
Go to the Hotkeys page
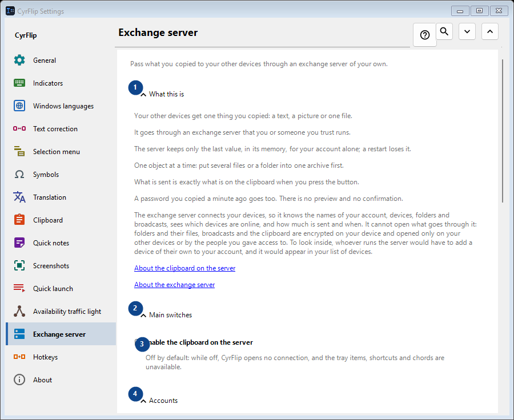click(x=61, y=357)
